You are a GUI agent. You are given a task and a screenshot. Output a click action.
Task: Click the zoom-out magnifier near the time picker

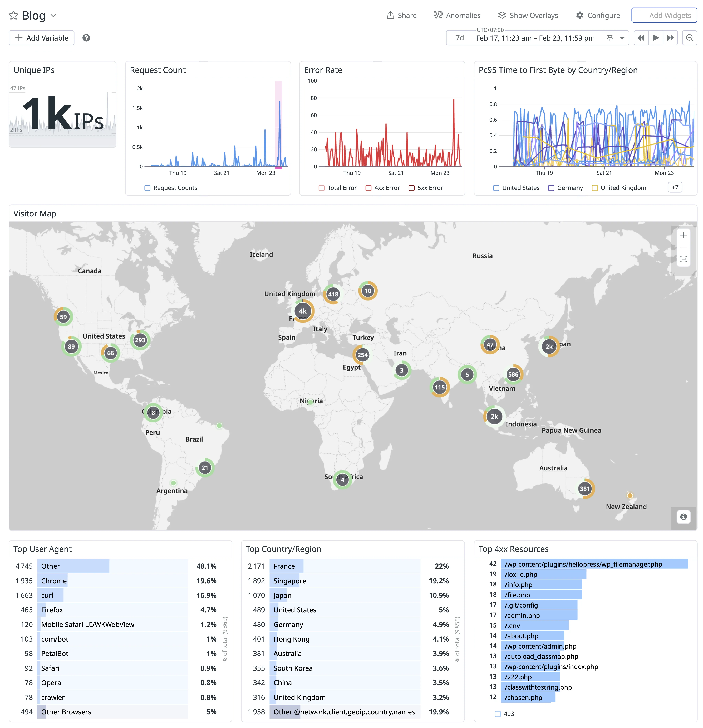point(690,37)
